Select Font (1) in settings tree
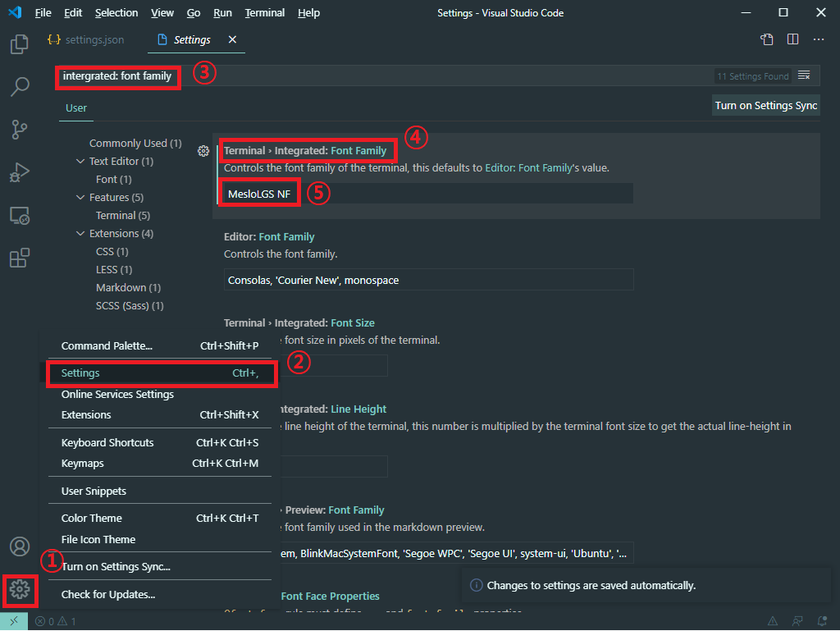Screen dimensions: 840x631 [113, 180]
